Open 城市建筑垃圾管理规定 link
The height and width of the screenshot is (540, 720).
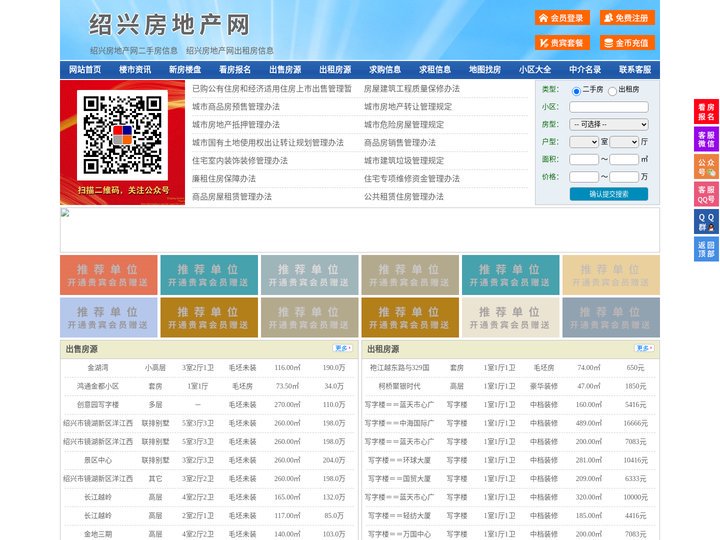pyautogui.click(x=404, y=161)
